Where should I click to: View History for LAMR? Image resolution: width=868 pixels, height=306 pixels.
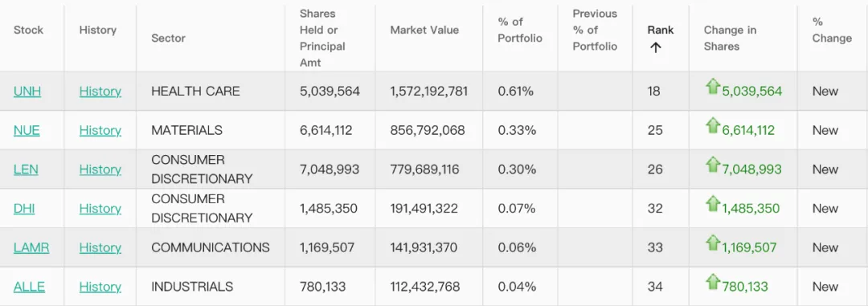coord(100,248)
